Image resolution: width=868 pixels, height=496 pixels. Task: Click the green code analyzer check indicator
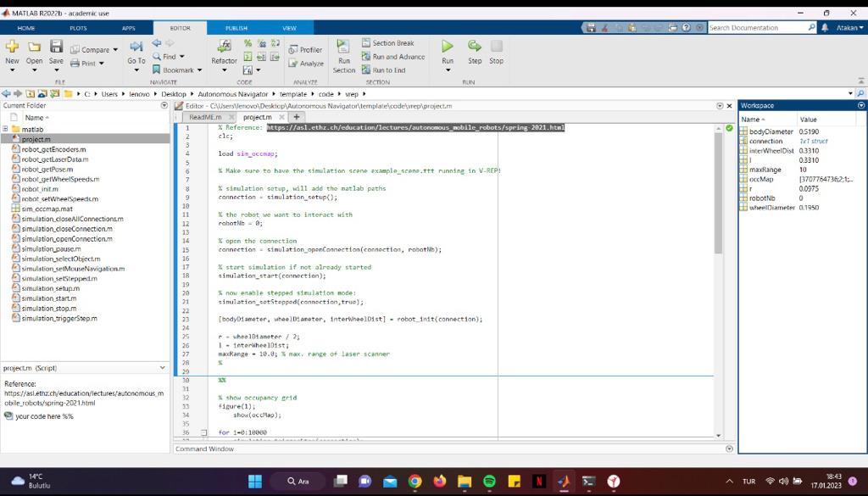click(x=729, y=128)
